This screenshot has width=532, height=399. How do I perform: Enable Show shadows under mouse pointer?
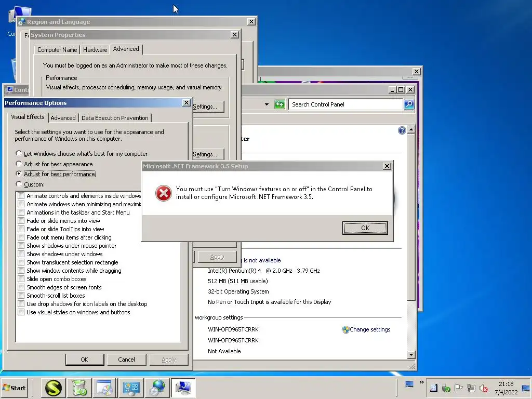point(21,246)
